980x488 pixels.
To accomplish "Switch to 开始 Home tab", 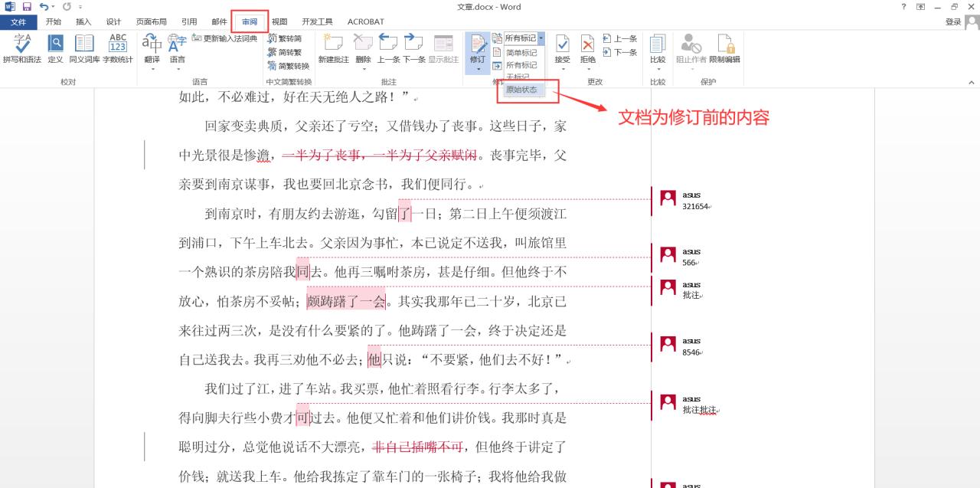I will coord(54,21).
